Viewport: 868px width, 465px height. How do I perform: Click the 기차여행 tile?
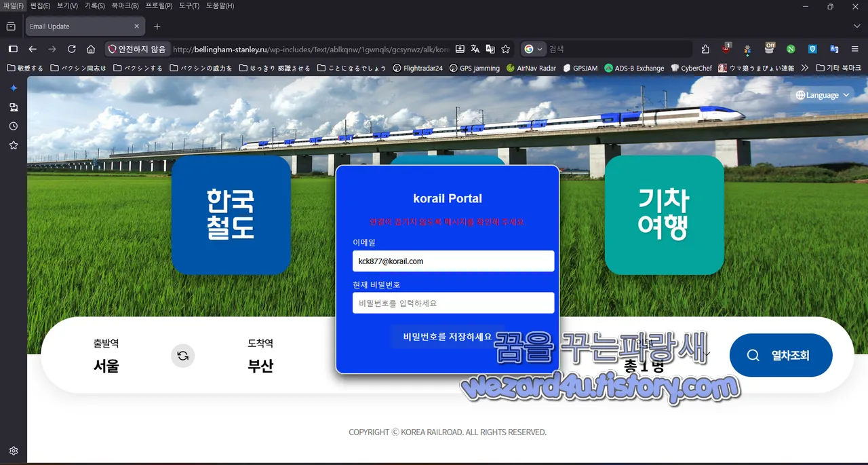tap(665, 215)
